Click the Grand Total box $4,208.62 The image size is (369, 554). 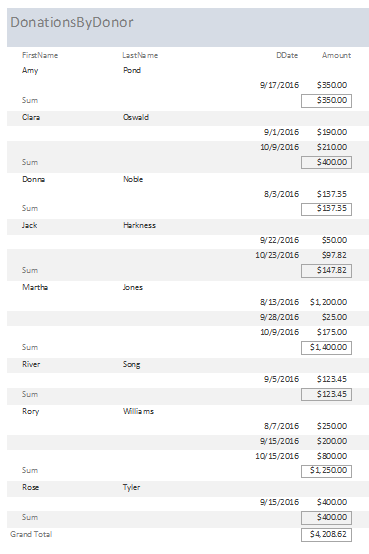pos(326,535)
